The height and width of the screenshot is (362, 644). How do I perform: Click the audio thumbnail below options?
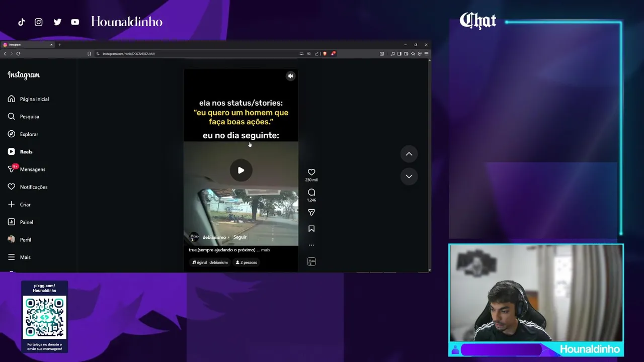pyautogui.click(x=311, y=261)
